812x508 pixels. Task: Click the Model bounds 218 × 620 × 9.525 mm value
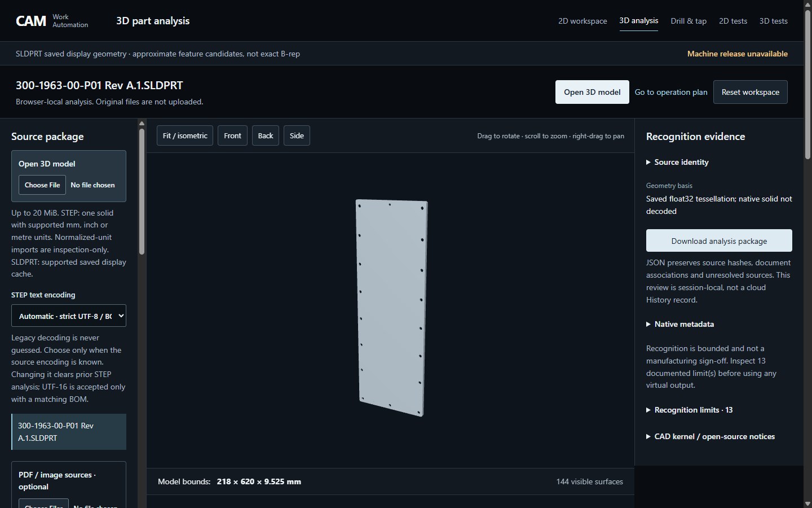[259, 481]
